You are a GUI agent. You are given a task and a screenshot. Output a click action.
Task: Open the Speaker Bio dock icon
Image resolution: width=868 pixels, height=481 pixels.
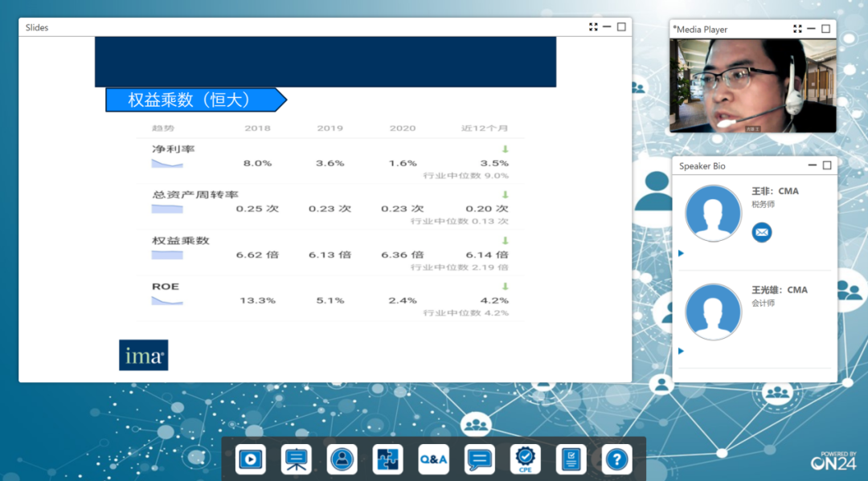pyautogui.click(x=342, y=459)
